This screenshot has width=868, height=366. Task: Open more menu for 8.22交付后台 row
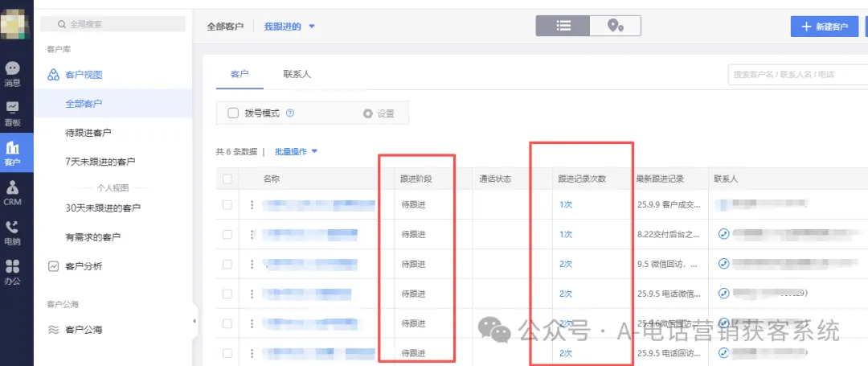252,234
